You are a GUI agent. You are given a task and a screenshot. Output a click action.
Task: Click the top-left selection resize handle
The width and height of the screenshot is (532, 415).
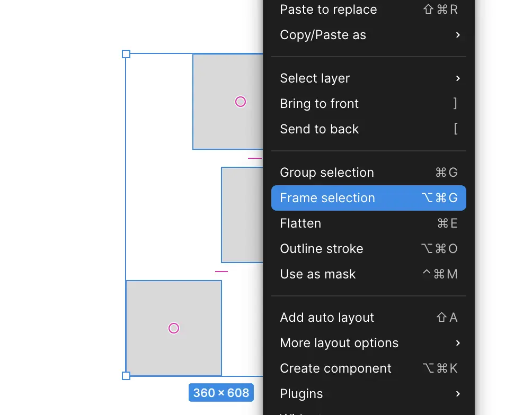click(126, 54)
